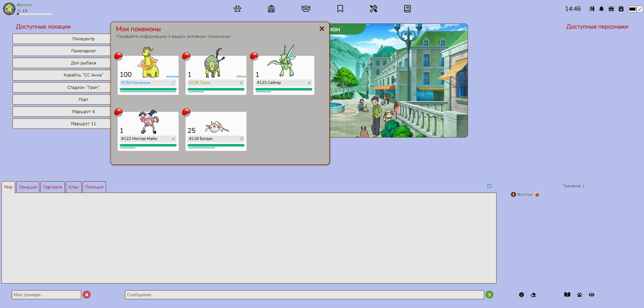Go to Корабль "СС Анна" location

click(x=62, y=75)
